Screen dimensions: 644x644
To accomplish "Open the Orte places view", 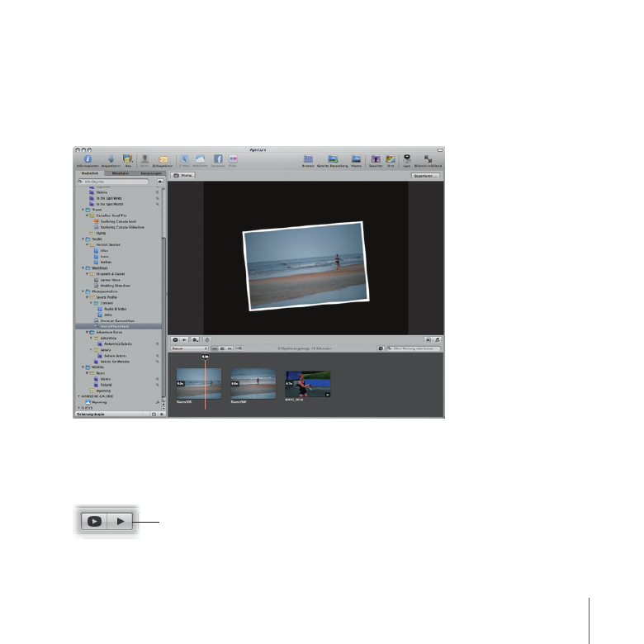I will (x=391, y=159).
